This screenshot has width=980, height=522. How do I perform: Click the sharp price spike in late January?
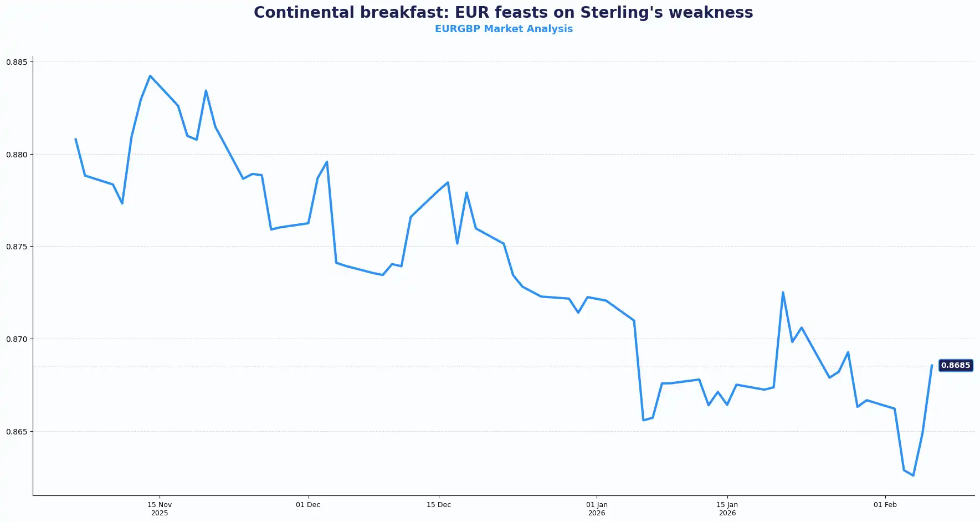click(783, 292)
